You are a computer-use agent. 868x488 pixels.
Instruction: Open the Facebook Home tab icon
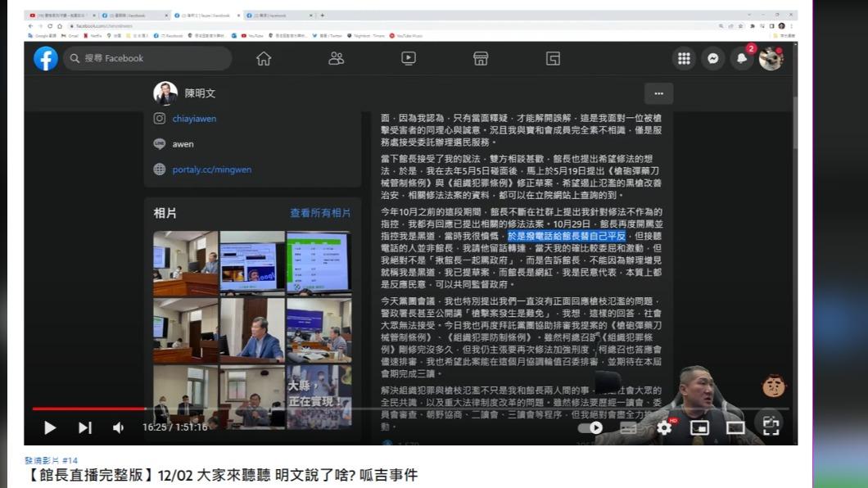[x=264, y=58]
